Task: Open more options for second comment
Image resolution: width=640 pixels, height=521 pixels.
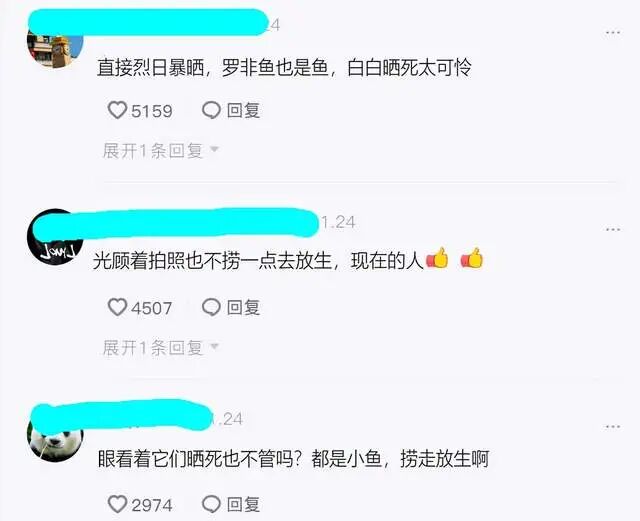Action: coord(613,229)
